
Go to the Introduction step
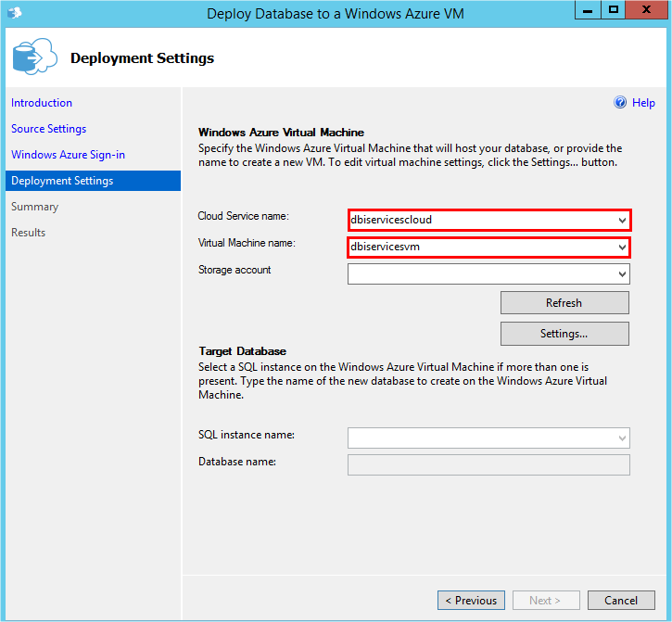coord(42,103)
